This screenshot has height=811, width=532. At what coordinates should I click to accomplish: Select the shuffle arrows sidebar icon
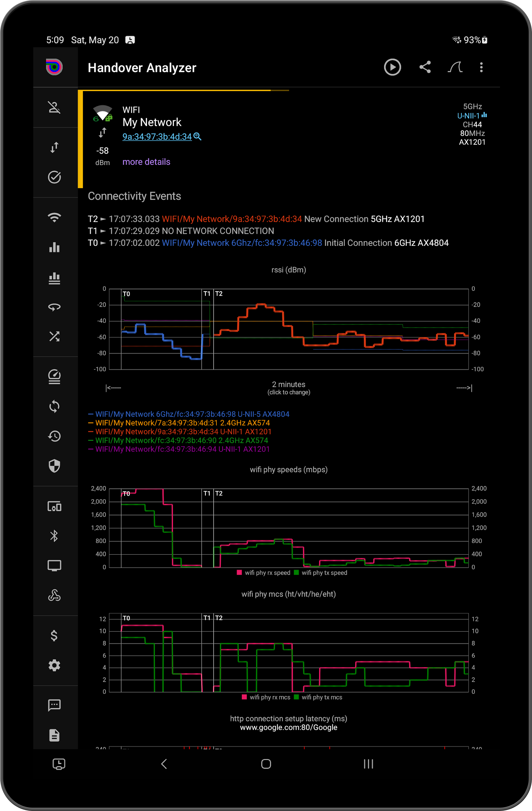pos(54,337)
